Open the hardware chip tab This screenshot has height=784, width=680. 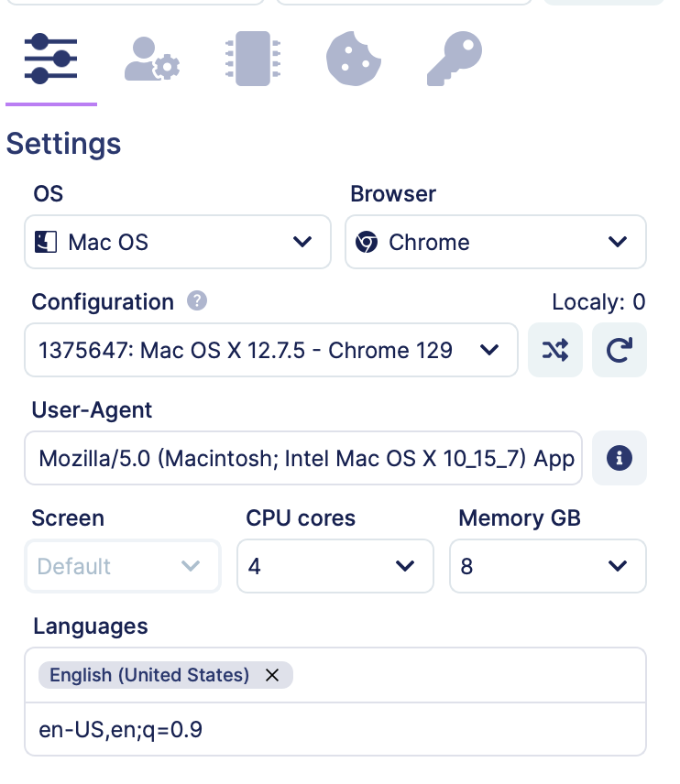pyautogui.click(x=253, y=59)
